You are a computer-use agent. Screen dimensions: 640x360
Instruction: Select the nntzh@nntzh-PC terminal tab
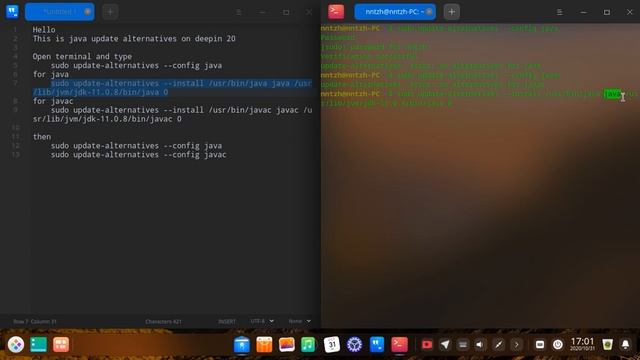[x=395, y=11]
